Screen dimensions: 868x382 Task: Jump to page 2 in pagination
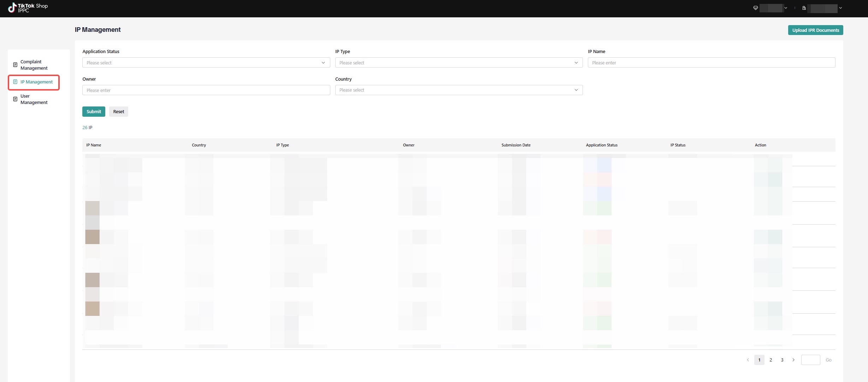(770, 360)
